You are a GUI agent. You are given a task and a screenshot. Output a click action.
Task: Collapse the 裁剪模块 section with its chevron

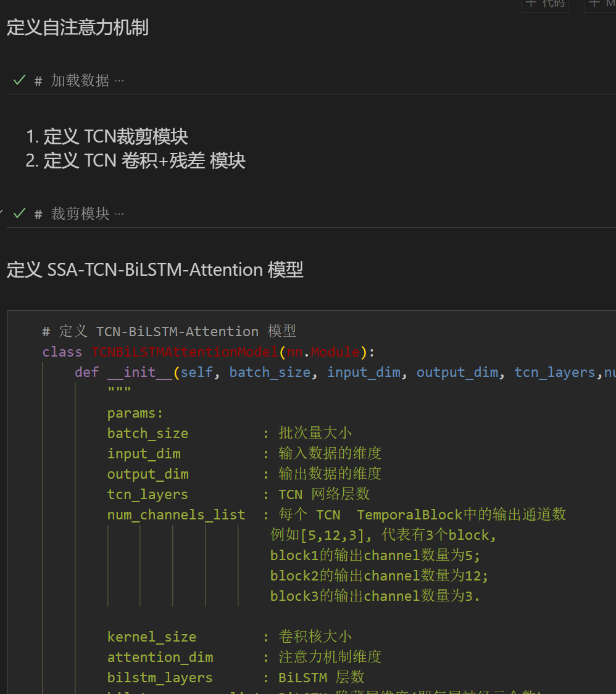coord(2,210)
